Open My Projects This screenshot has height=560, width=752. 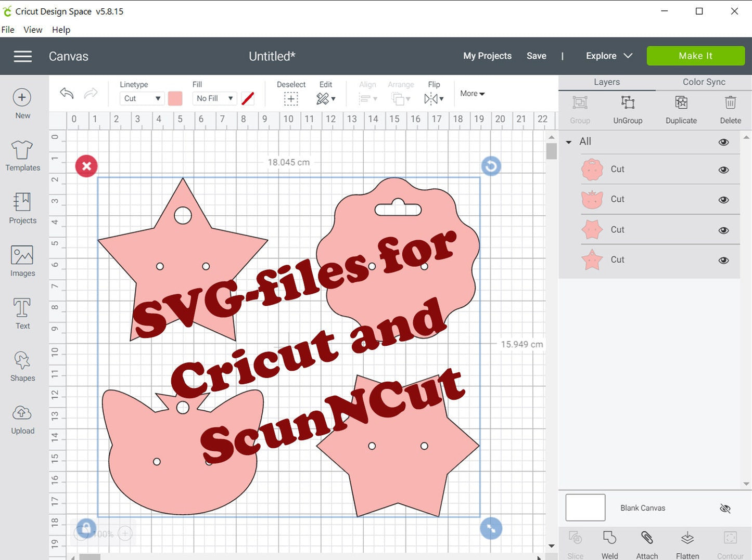(487, 56)
